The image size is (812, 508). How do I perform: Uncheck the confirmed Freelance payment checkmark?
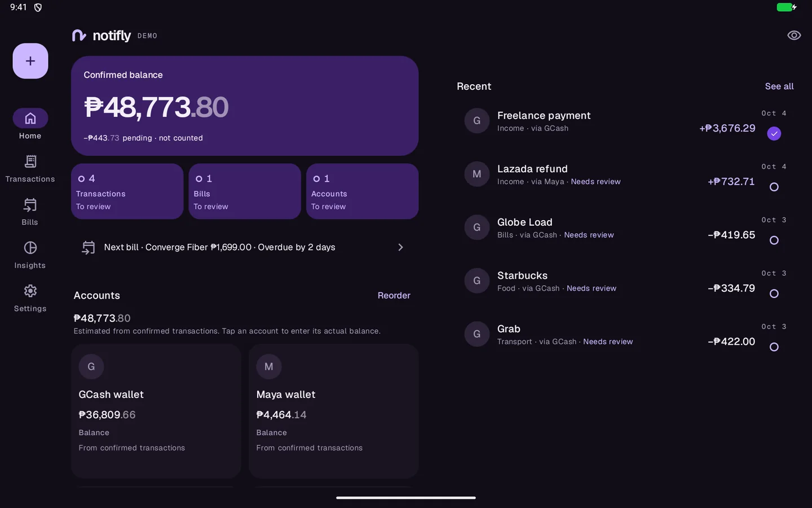(x=774, y=134)
